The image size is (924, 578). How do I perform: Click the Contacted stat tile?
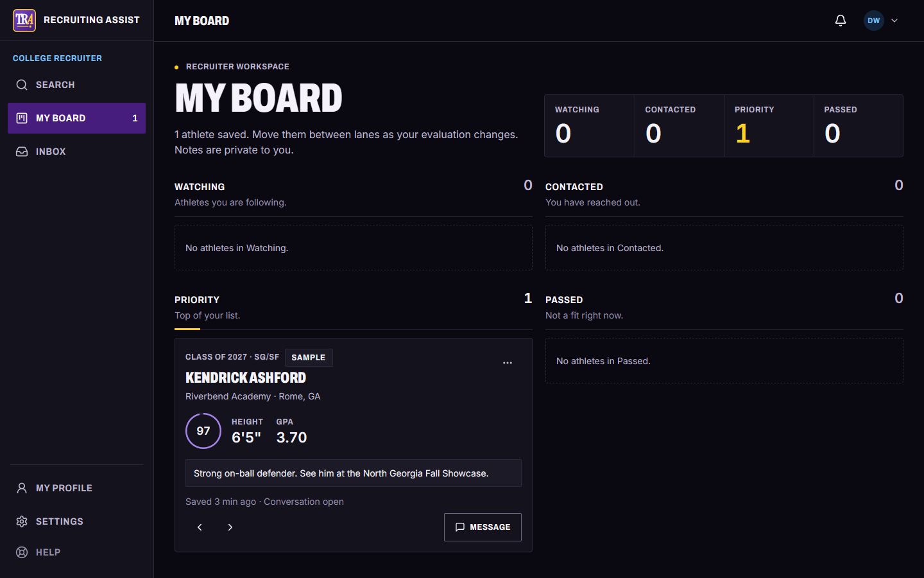680,126
